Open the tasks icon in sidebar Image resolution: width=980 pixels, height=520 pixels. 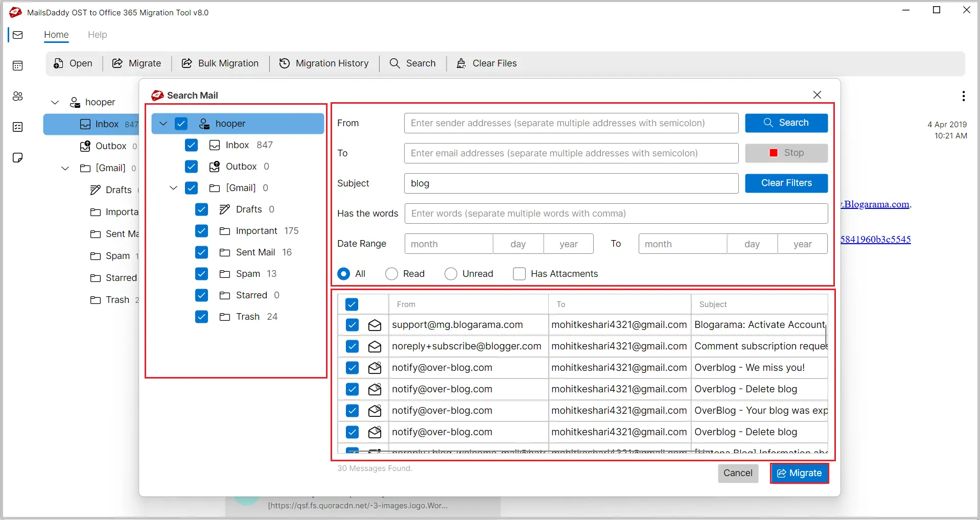click(x=18, y=127)
